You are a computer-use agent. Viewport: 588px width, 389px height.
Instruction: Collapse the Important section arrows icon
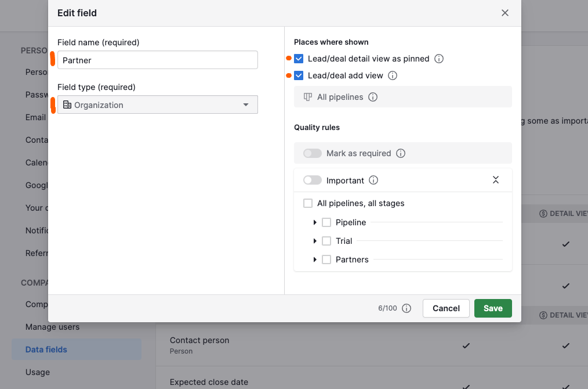[x=496, y=180]
